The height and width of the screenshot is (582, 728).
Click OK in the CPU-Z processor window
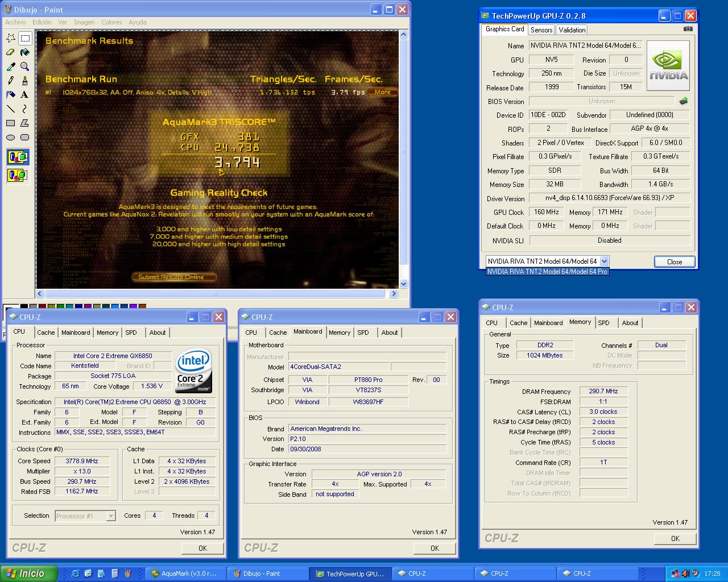click(202, 548)
